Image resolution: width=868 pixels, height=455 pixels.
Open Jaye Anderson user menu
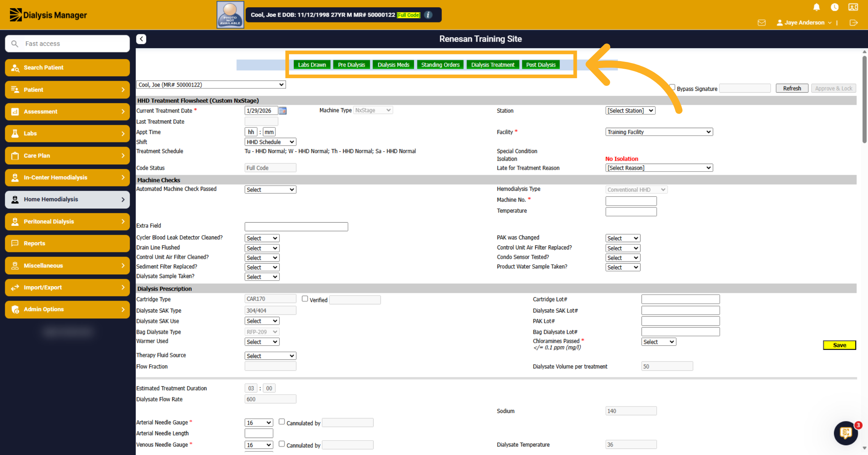click(x=804, y=22)
